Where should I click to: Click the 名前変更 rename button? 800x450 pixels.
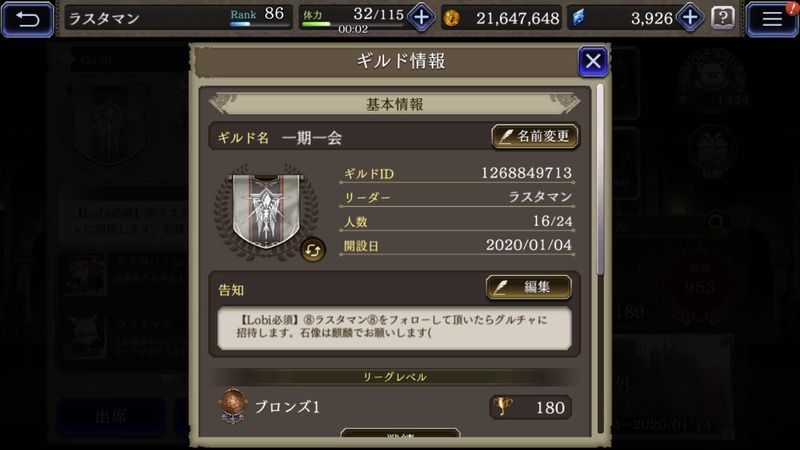pyautogui.click(x=535, y=136)
